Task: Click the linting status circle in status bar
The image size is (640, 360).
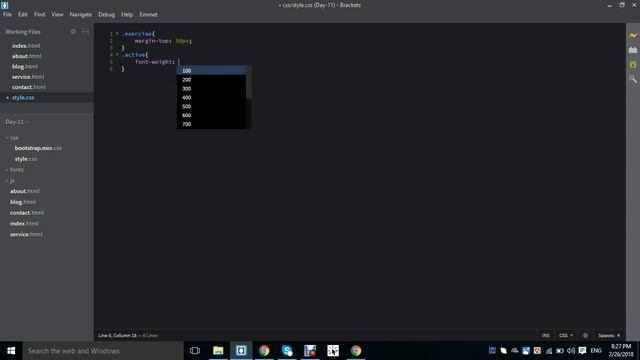Action: click(x=585, y=336)
